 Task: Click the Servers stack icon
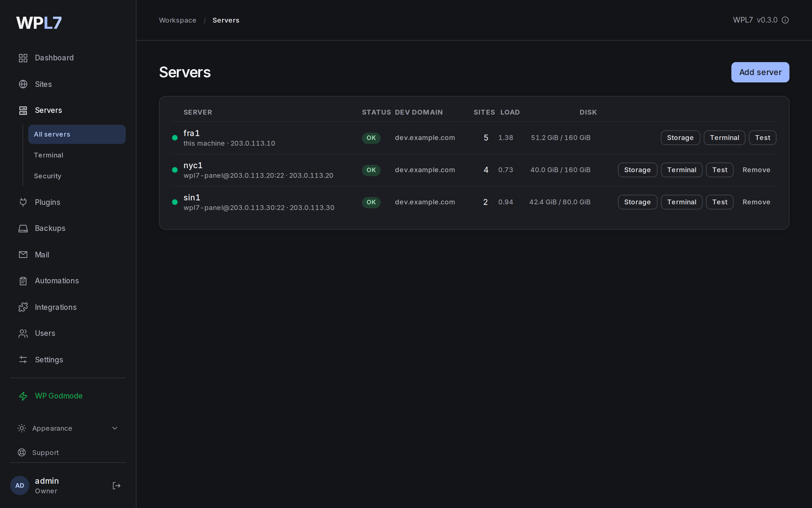tap(23, 110)
